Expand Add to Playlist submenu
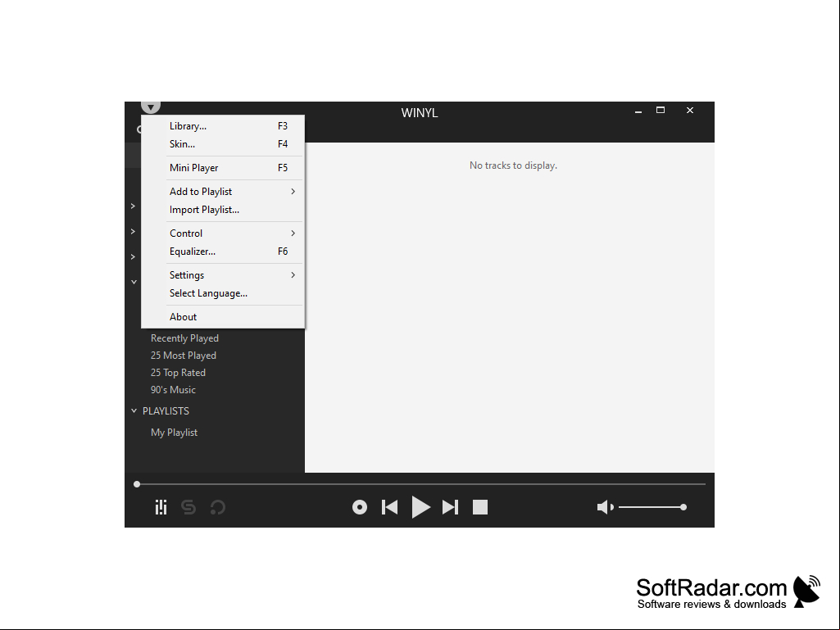 223,191
